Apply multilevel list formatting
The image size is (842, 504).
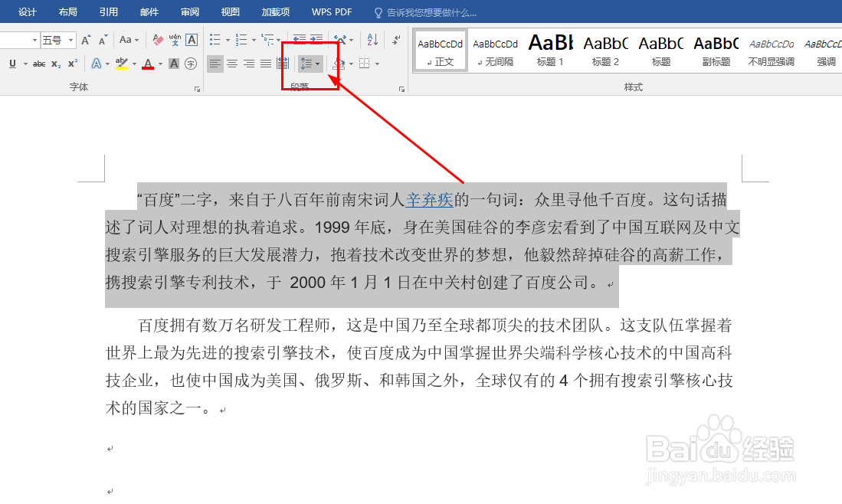[x=267, y=40]
